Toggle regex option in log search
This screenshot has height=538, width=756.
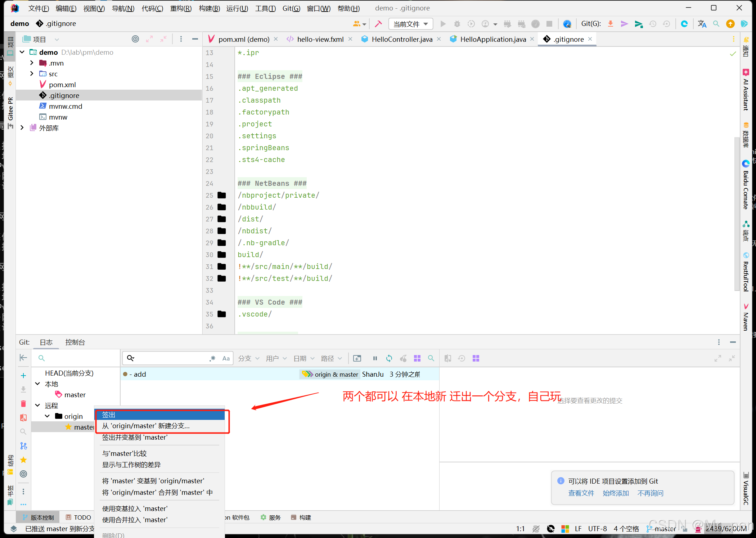(212, 358)
